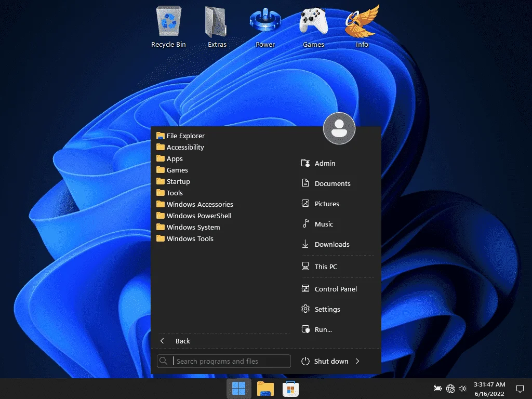
Task: Expand the Accessibility folder
Action: tap(180, 147)
